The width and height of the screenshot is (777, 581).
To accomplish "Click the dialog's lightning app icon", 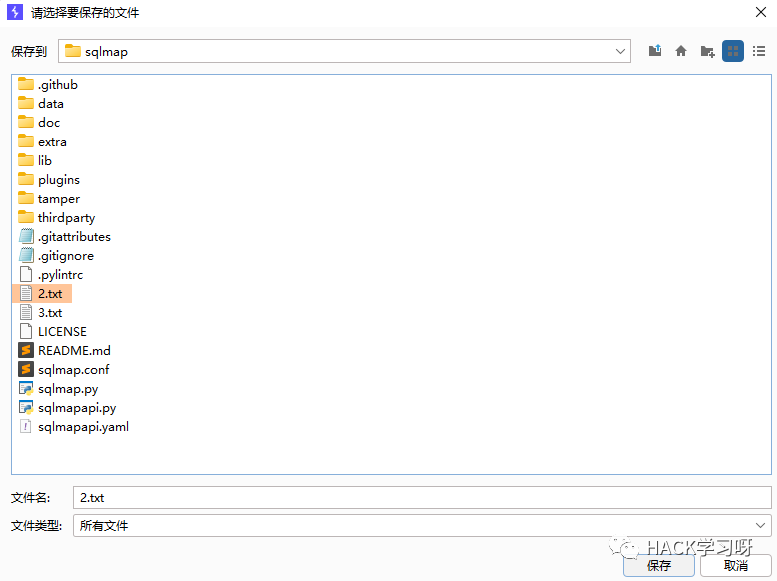I will point(15,12).
